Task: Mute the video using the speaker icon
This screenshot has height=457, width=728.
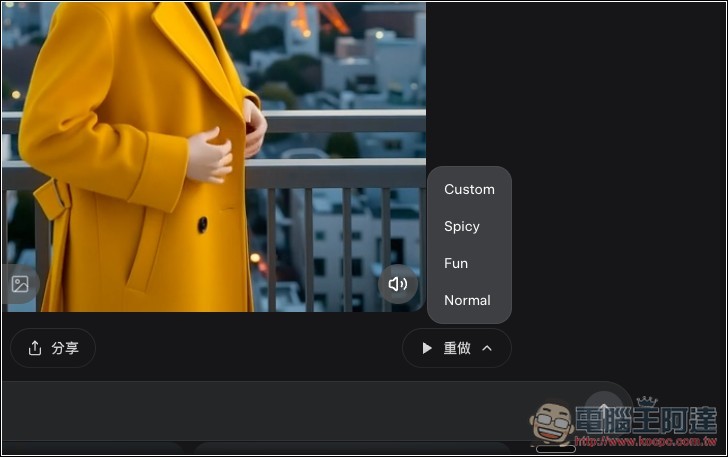Action: pyautogui.click(x=398, y=284)
